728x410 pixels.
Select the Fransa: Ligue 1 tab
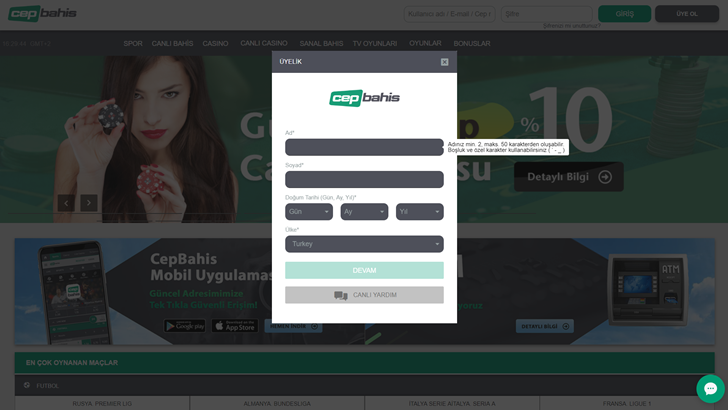(x=627, y=403)
